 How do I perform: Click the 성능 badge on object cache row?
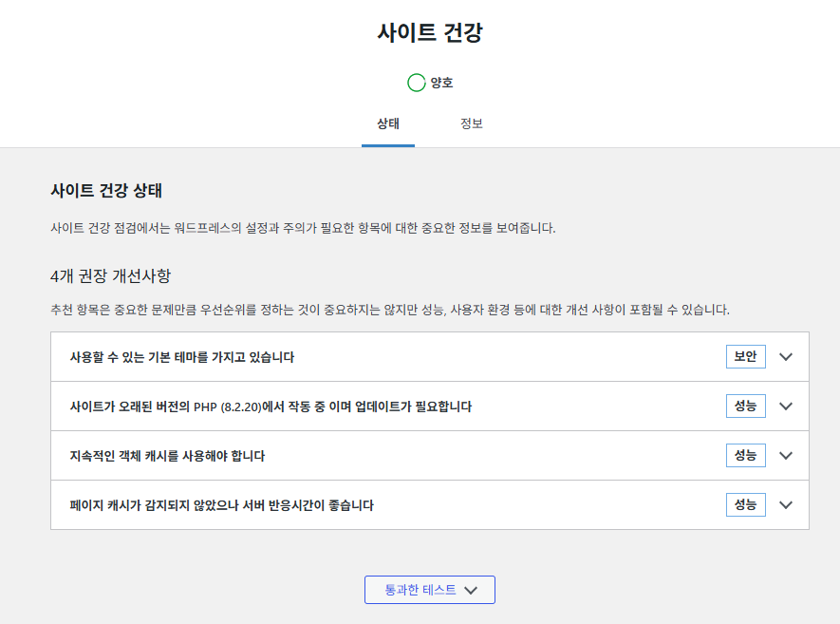[746, 456]
